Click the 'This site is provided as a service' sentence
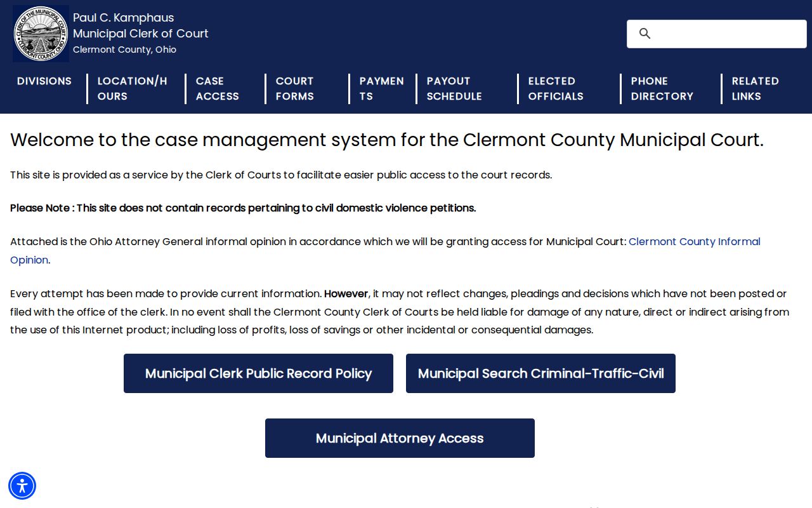Screen dimensions: 812x508 tap(281, 175)
